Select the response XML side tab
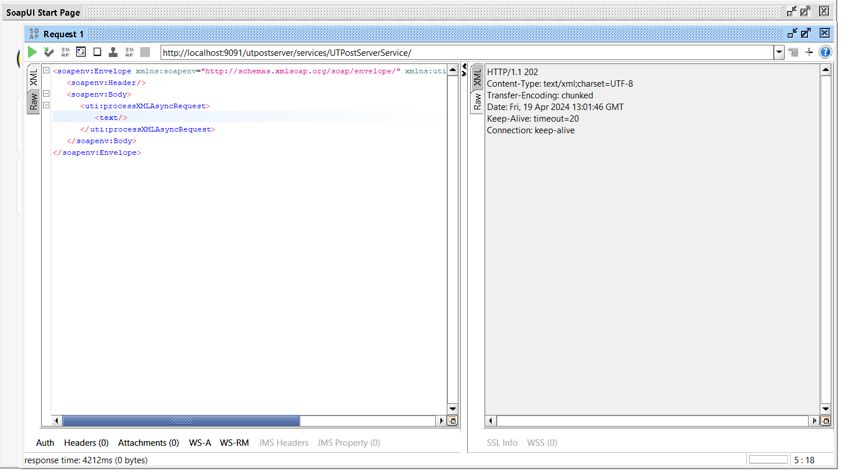This screenshot has height=472, width=868. [x=477, y=77]
